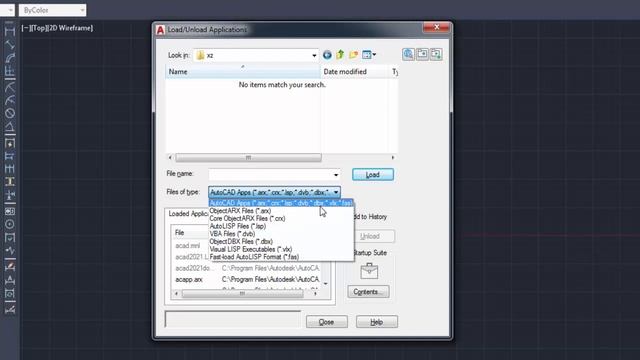Click the Unload button
640x360 pixels.
(x=370, y=236)
